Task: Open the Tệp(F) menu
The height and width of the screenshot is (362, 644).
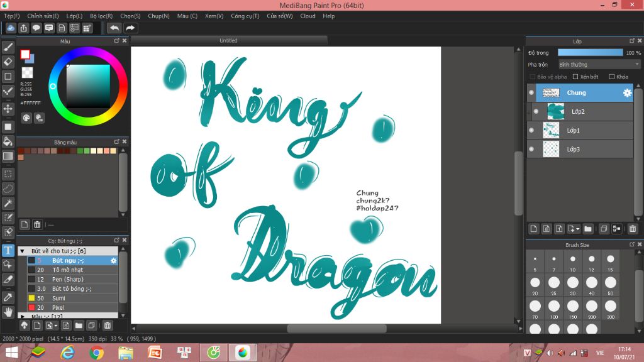Action: pyautogui.click(x=12, y=16)
